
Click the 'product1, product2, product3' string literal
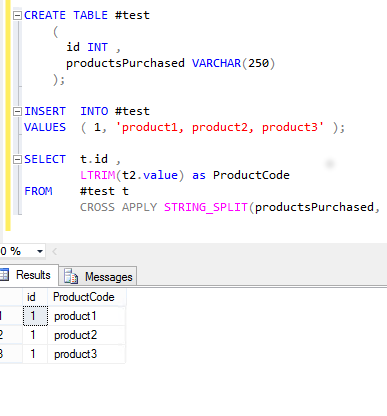pos(219,128)
